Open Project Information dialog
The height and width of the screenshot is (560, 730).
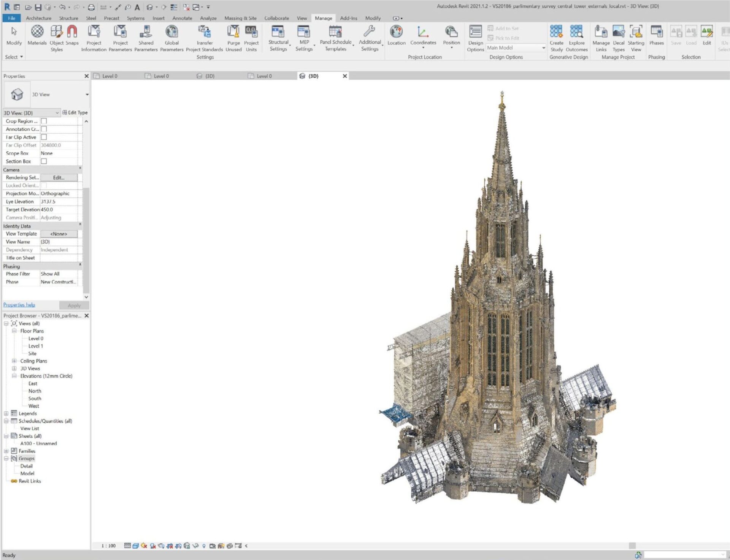tap(94, 38)
